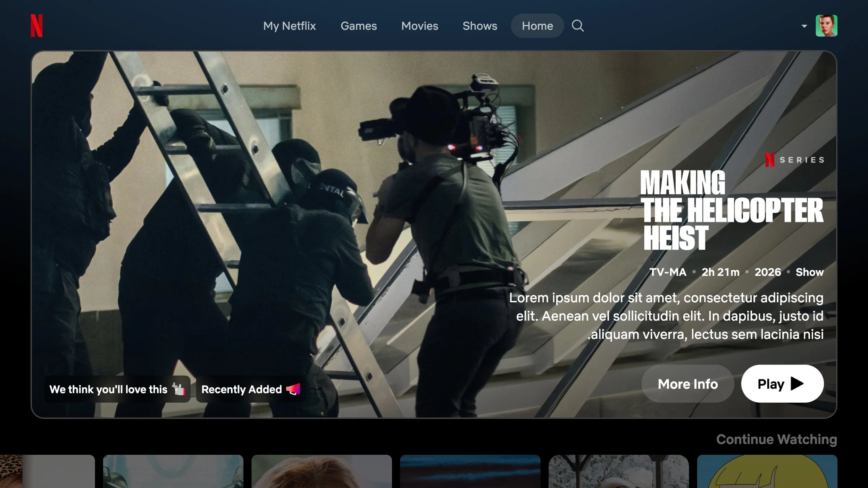
Task: Click the Continue Watching heading
Action: click(x=776, y=439)
